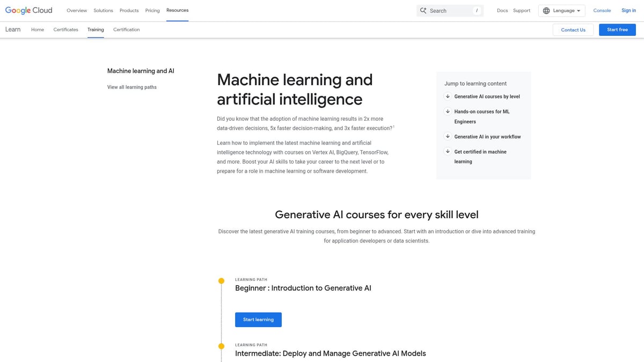
Task: Go to the Pricing menu item
Action: click(152, 10)
